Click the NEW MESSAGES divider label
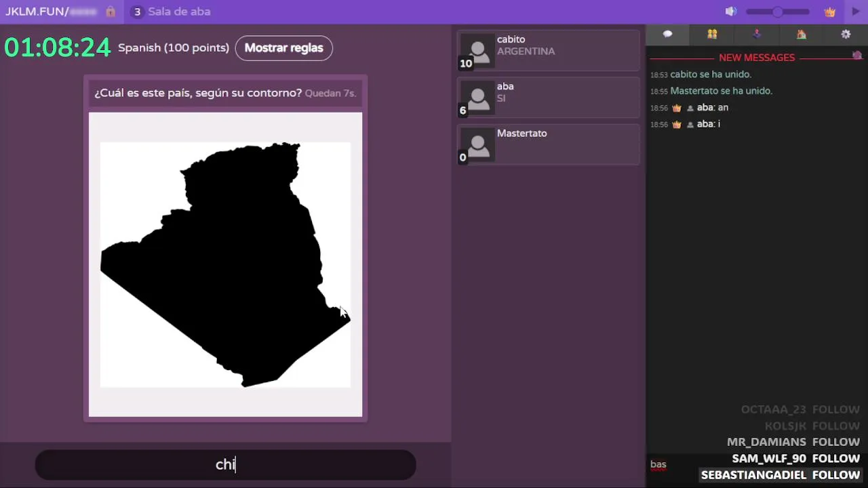The width and height of the screenshot is (868, 488). (757, 58)
